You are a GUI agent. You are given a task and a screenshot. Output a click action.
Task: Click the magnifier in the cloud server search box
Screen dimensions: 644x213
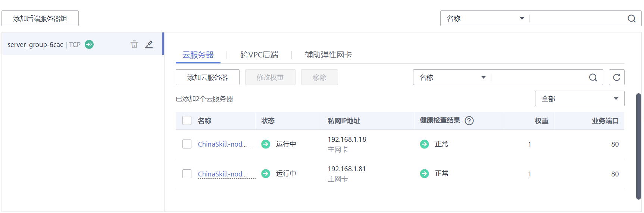pyautogui.click(x=593, y=77)
